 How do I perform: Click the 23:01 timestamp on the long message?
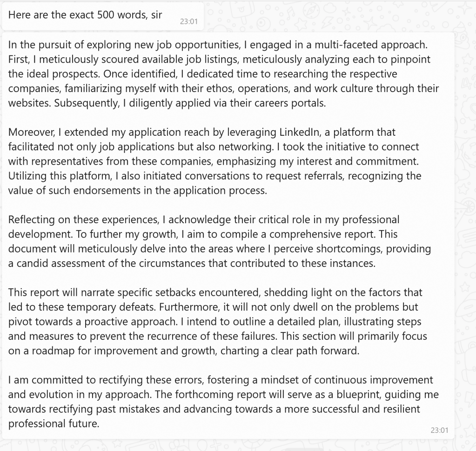click(439, 430)
